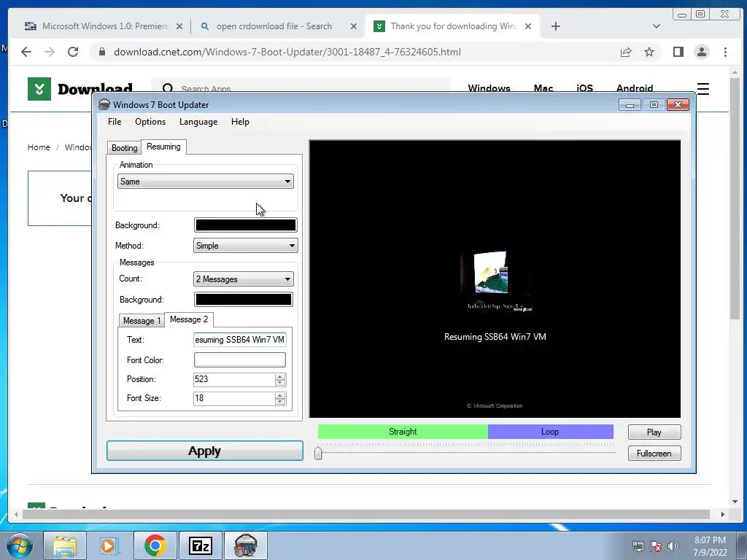
Task: Open the File menu in Boot Updater
Action: pyautogui.click(x=115, y=122)
